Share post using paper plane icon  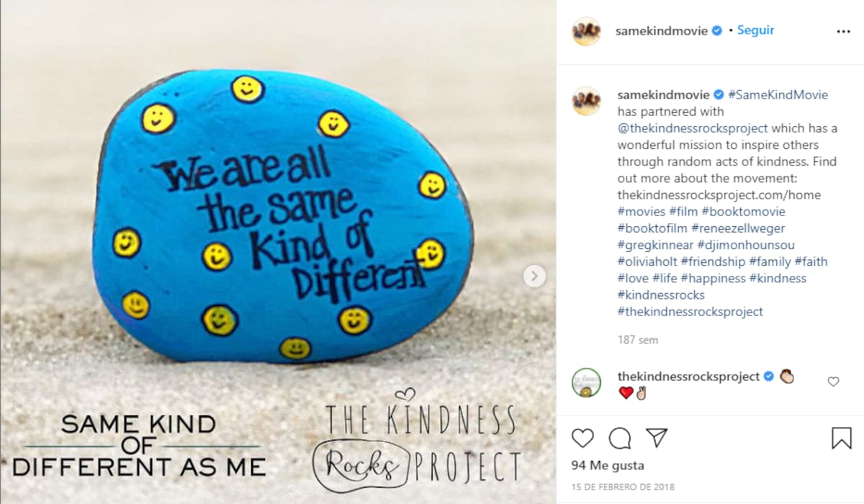click(x=657, y=438)
